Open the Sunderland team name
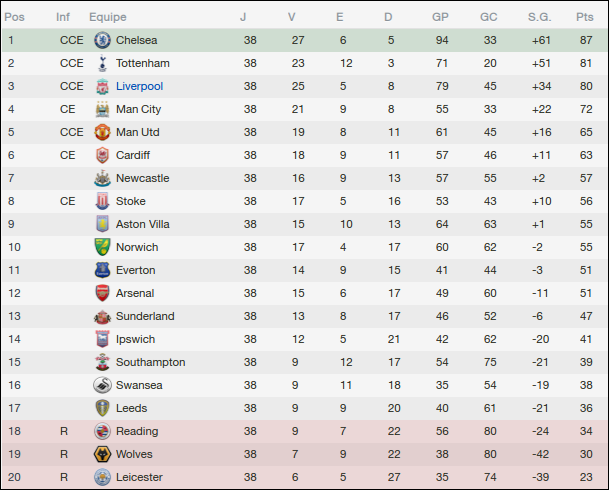609x490 pixels. 145,316
